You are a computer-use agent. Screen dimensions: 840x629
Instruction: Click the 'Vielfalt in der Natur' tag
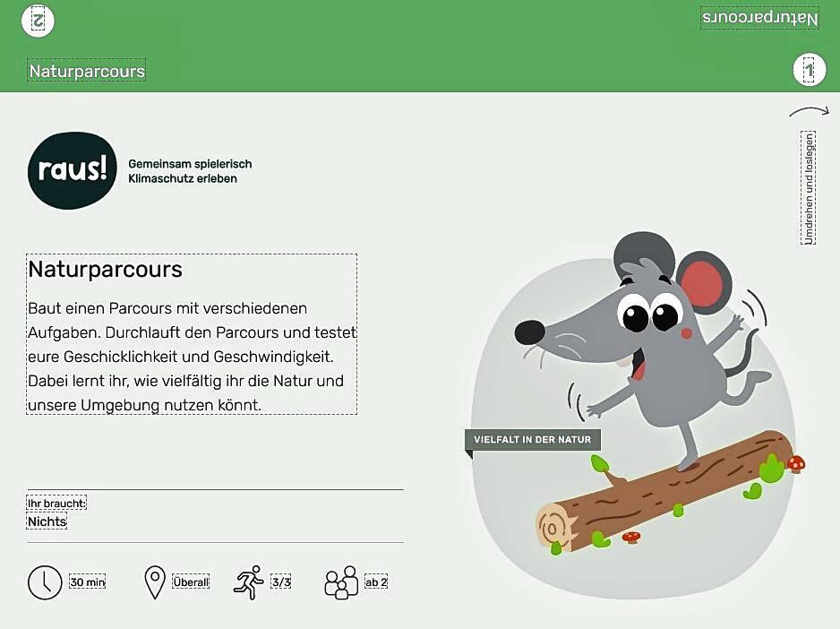pos(533,440)
